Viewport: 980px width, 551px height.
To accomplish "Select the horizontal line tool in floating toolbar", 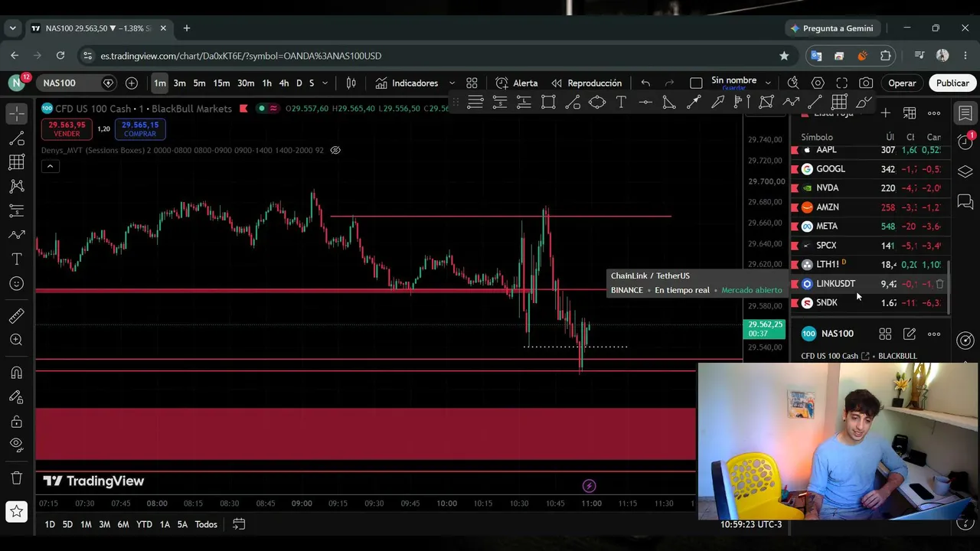I will 645,102.
